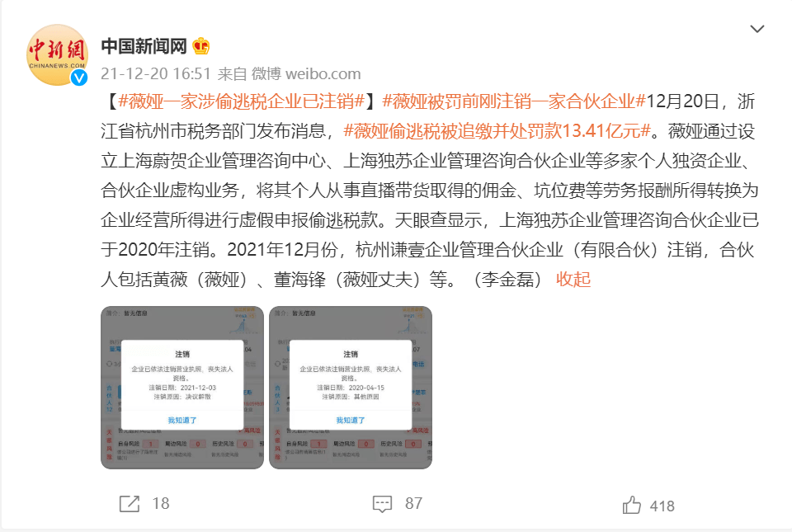Click the post body text paragraph
The image size is (792, 532).
point(430,191)
